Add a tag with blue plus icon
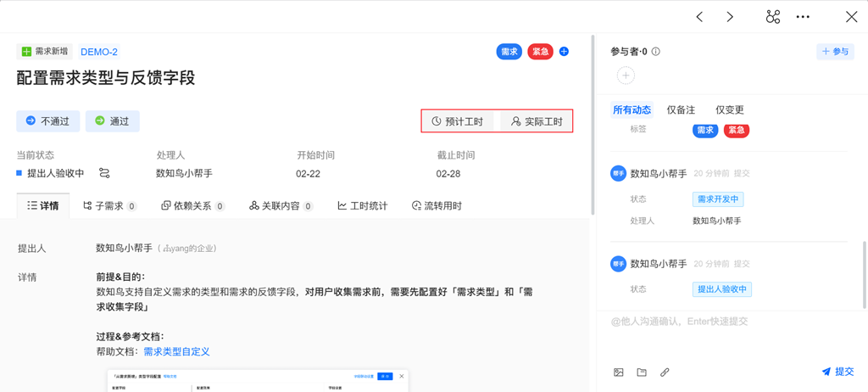Screen dimensions: 868x392 tap(564, 52)
